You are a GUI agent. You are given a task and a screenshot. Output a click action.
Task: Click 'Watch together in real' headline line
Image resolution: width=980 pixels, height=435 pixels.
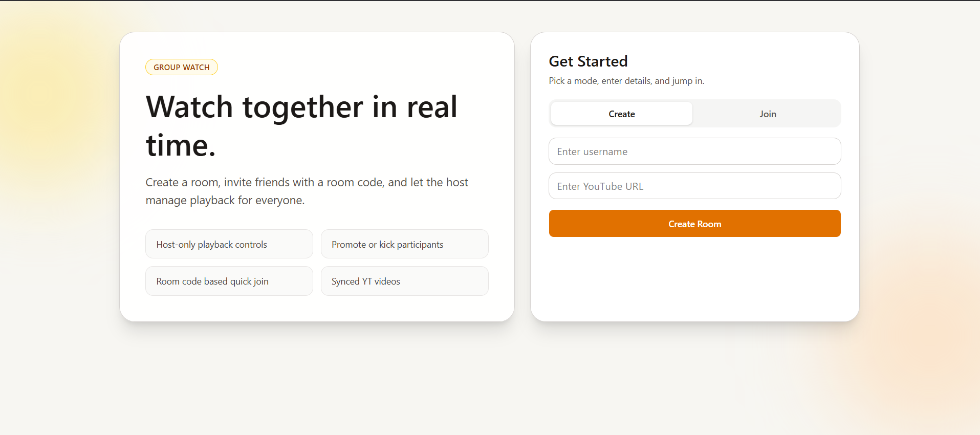[301, 107]
